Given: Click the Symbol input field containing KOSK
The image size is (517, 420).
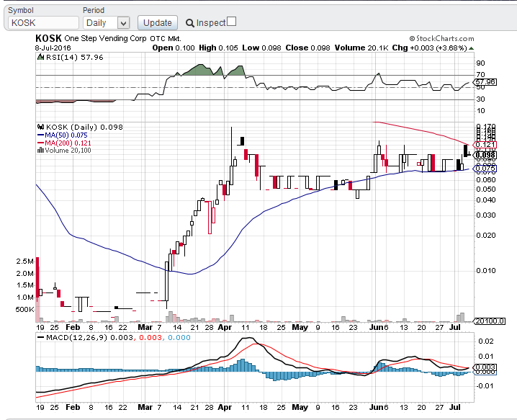Looking at the screenshot, I should tap(43, 23).
